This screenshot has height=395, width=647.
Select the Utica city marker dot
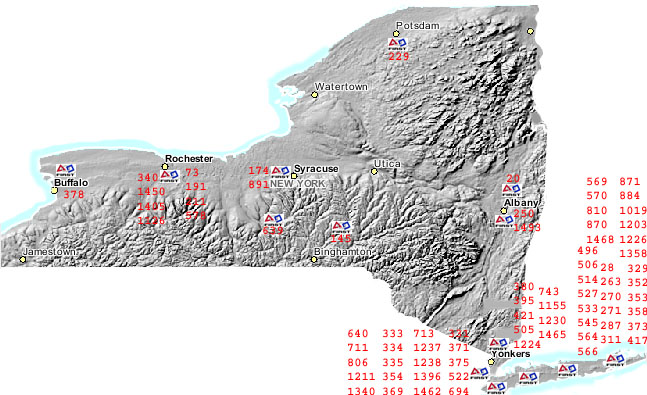point(374,171)
